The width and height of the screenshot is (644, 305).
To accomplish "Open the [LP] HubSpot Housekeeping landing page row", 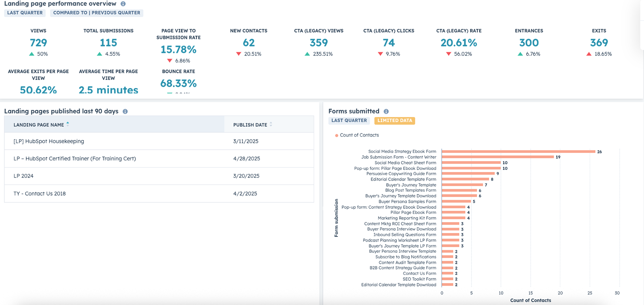I will (49, 141).
